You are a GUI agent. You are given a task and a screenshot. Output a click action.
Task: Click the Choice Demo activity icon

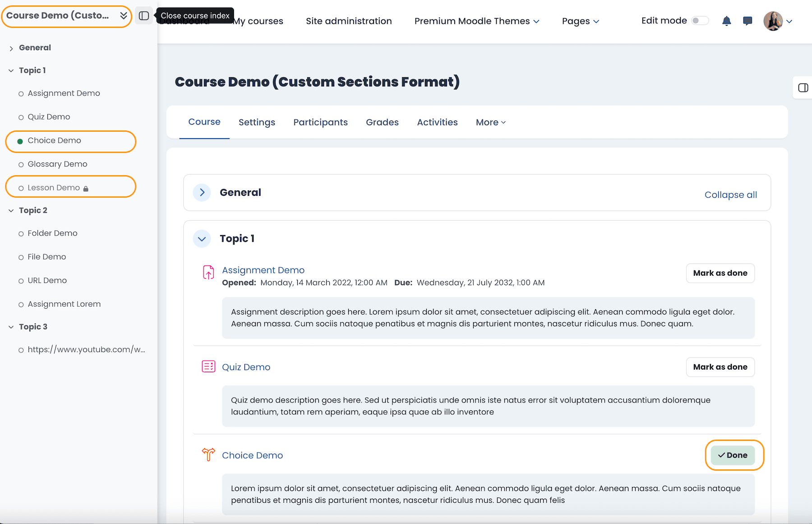coord(208,454)
